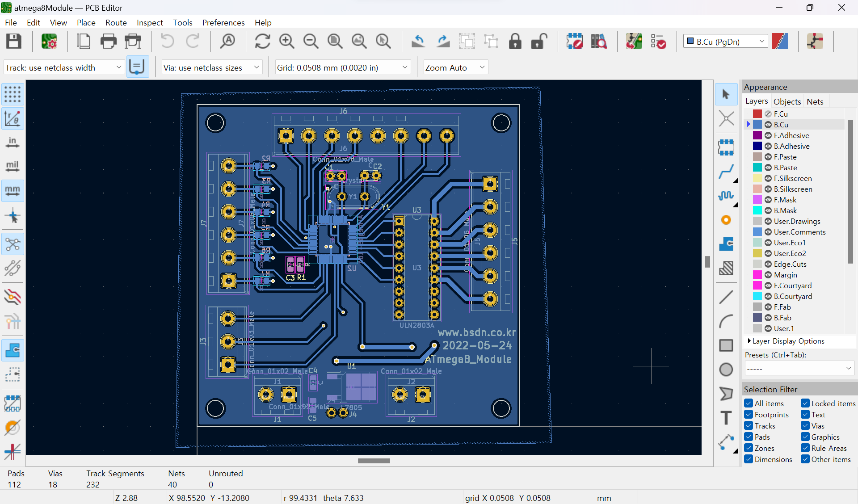858x504 pixels.
Task: Select the User.Comments layer row
Action: [x=795, y=232]
